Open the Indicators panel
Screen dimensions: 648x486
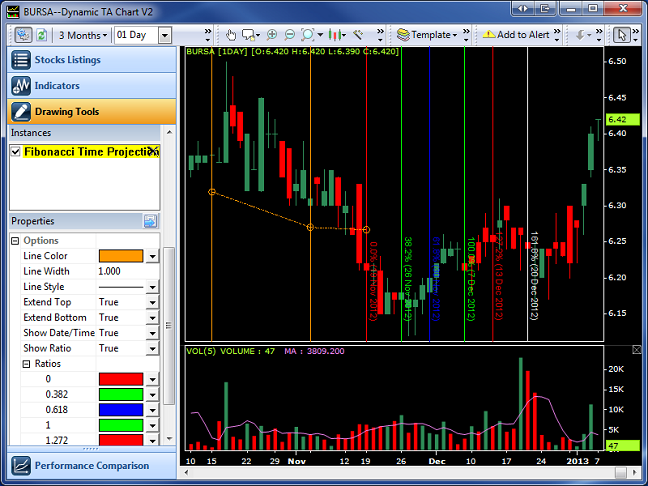tap(92, 86)
